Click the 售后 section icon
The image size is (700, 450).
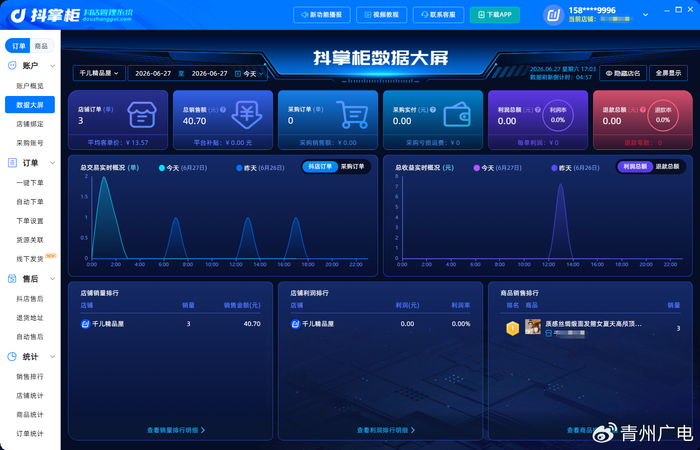coord(12,279)
